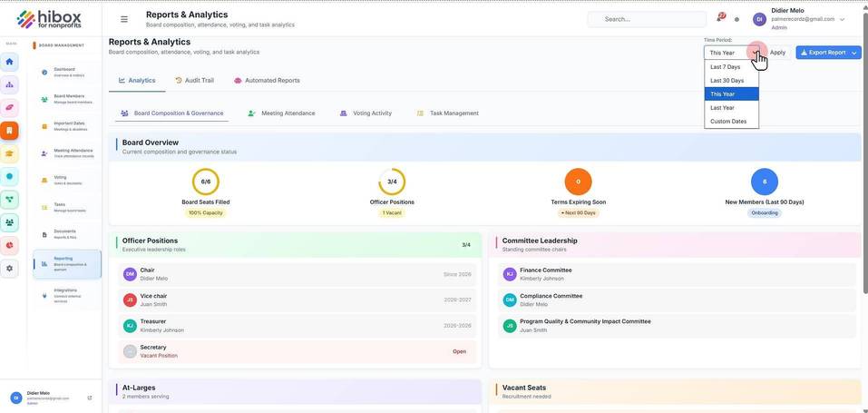This screenshot has width=868, height=413.
Task: Click the KJ avatar in Treasurer row
Action: (x=130, y=326)
